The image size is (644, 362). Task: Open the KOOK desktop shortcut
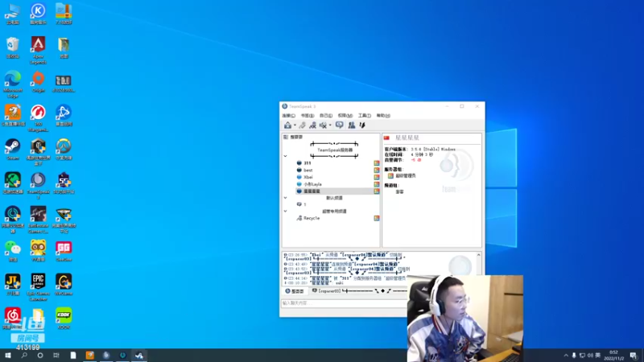coord(64,319)
